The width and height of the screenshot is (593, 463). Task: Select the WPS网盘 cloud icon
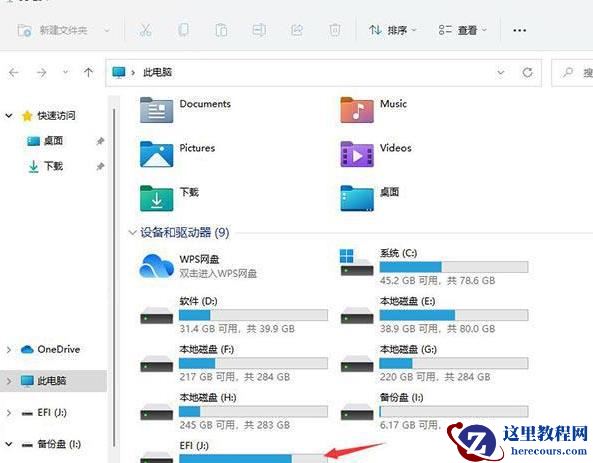156,266
